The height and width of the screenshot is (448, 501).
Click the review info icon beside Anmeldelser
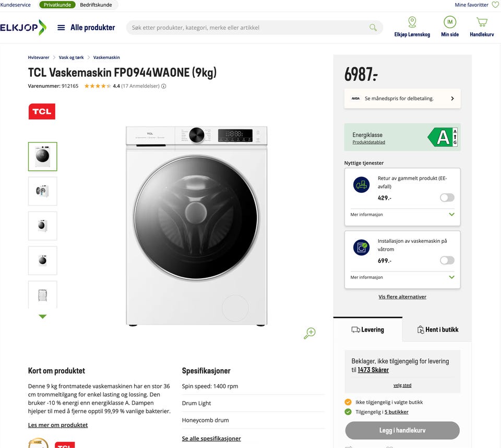pyautogui.click(x=163, y=86)
